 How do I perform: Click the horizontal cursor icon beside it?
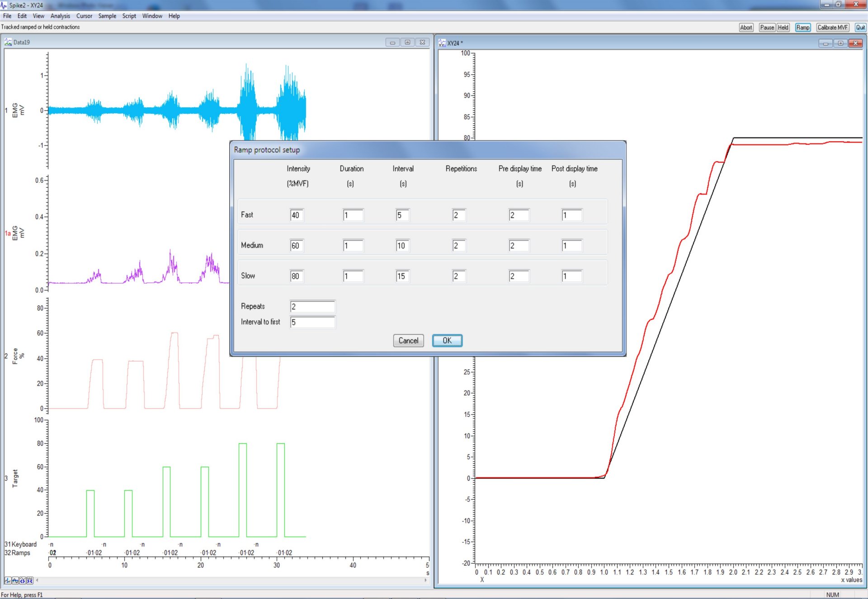click(15, 580)
